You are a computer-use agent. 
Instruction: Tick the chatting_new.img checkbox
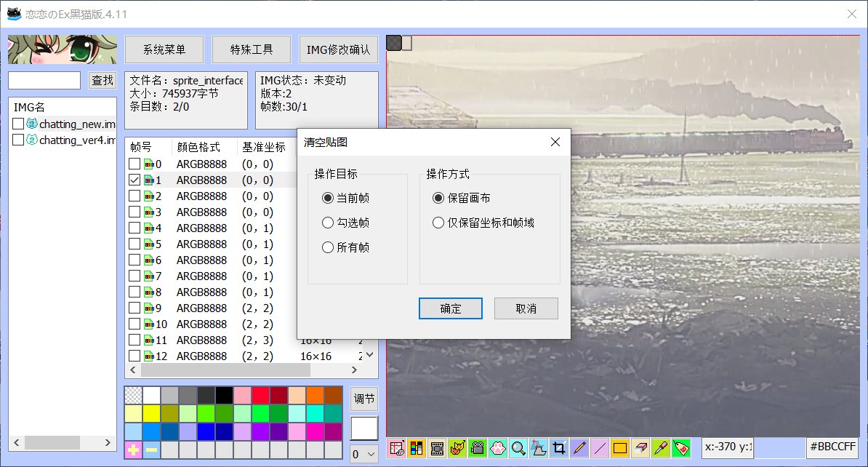18,124
